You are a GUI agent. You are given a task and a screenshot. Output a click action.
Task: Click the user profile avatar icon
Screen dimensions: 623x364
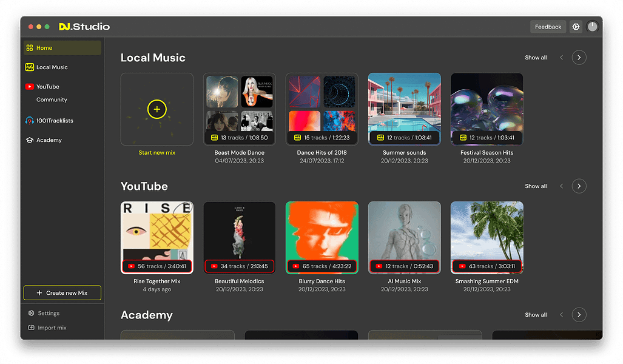[x=593, y=27]
